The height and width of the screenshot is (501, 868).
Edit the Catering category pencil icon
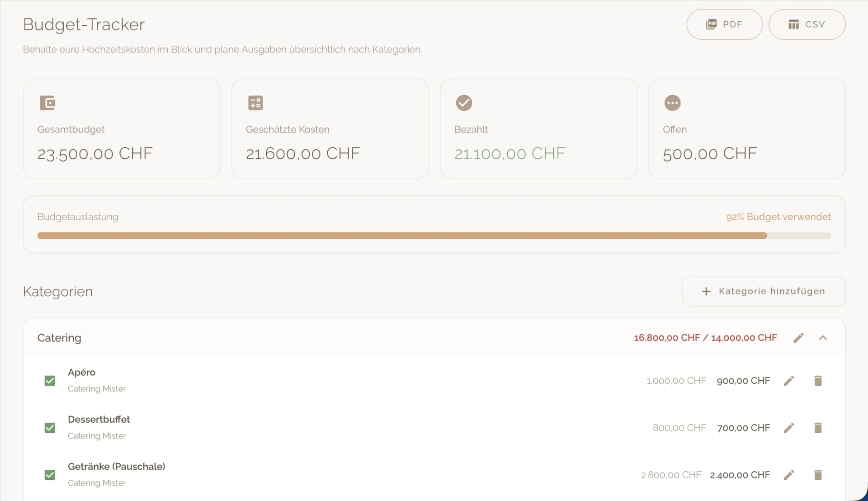(x=798, y=338)
